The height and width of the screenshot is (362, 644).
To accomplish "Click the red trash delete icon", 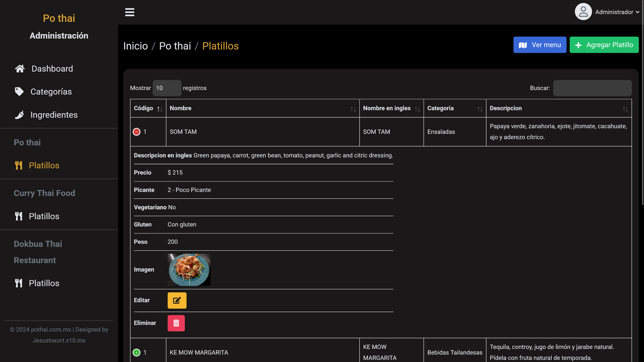I will [x=176, y=323].
